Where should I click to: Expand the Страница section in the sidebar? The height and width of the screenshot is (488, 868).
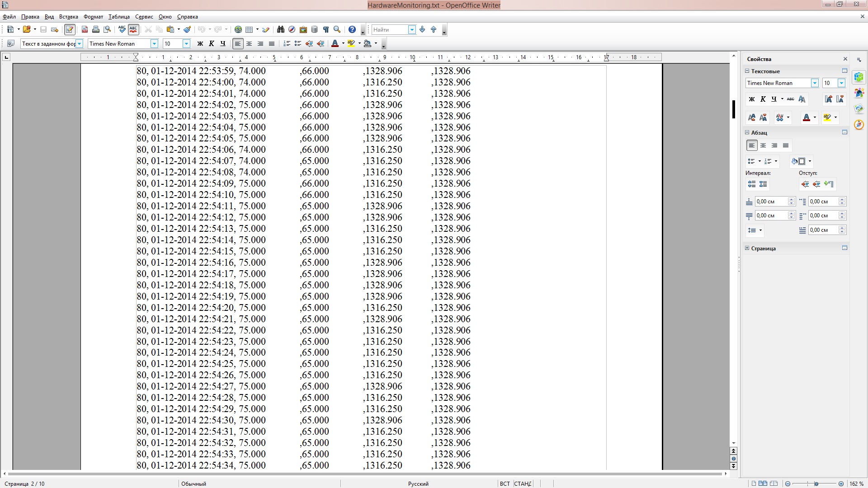point(747,248)
